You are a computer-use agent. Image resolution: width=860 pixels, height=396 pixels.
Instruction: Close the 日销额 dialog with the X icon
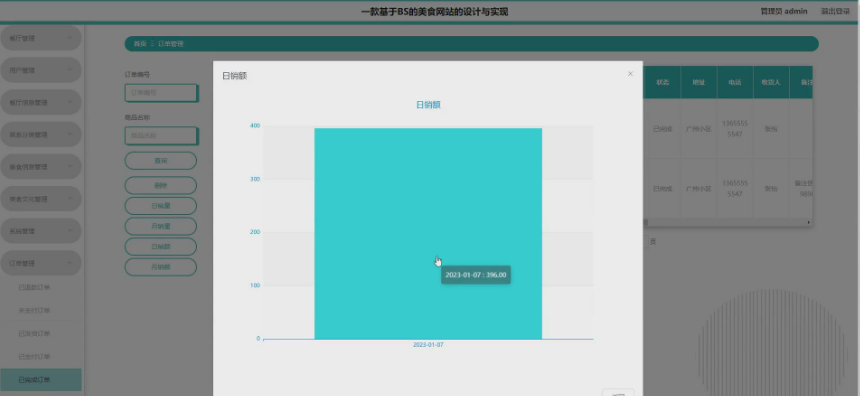tap(630, 73)
